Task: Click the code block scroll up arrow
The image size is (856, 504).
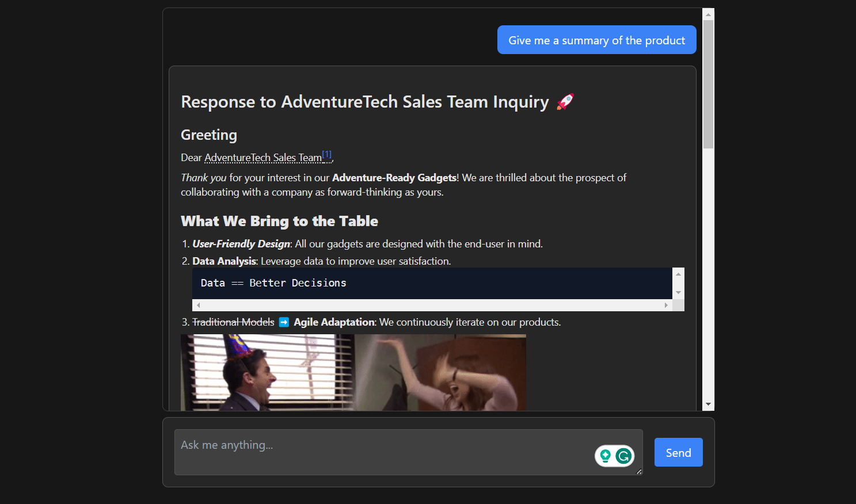Action: (678, 274)
